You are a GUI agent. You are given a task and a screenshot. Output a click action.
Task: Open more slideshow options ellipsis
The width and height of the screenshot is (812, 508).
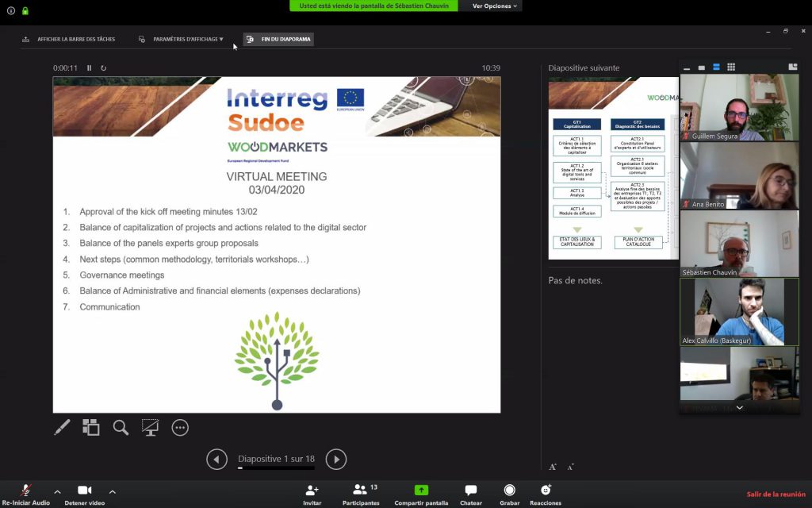[x=180, y=428]
